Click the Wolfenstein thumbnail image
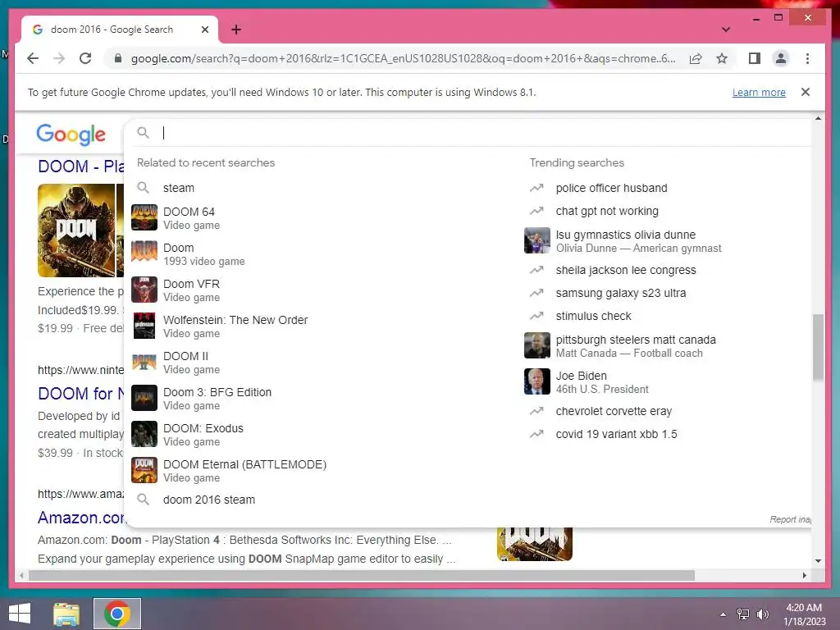The height and width of the screenshot is (630, 840). point(144,326)
